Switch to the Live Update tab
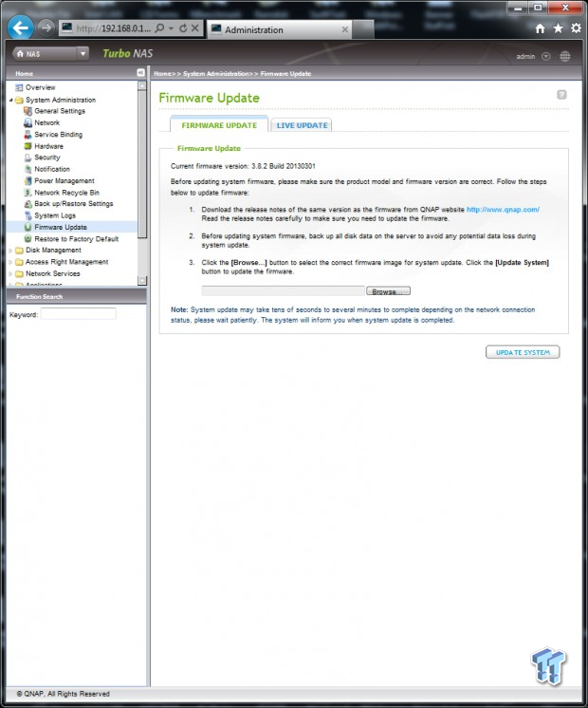588x708 pixels. [x=302, y=125]
